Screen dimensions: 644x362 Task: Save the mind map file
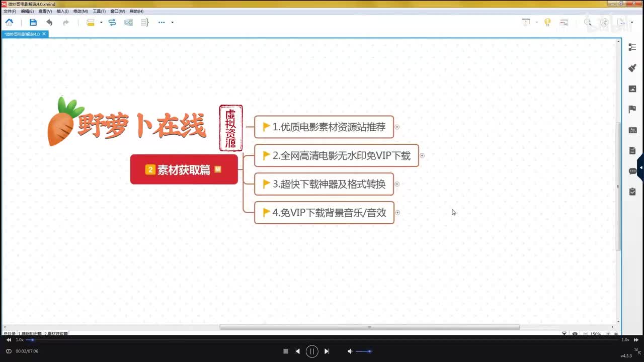point(33,22)
